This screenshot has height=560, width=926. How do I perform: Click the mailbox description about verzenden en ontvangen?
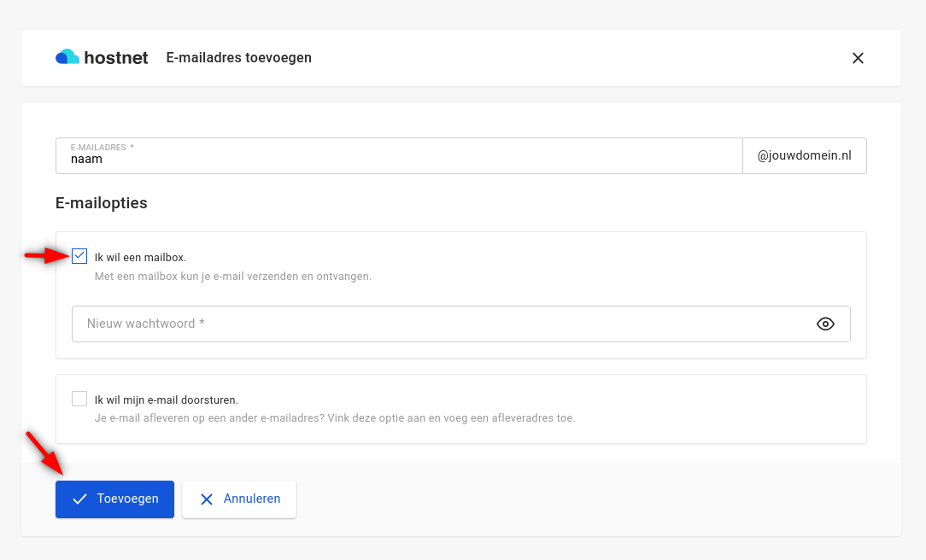(232, 277)
